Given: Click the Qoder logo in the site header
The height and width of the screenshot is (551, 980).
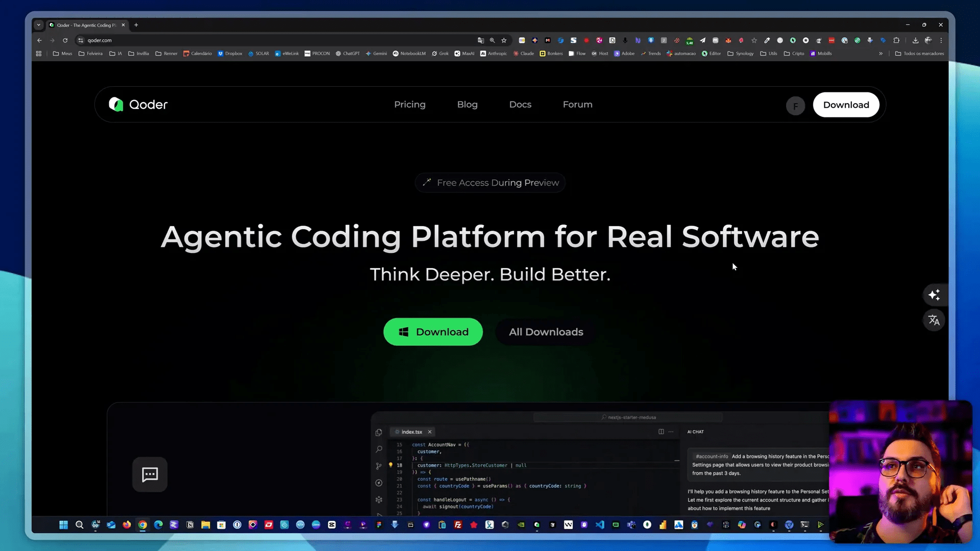Looking at the screenshot, I should [138, 105].
